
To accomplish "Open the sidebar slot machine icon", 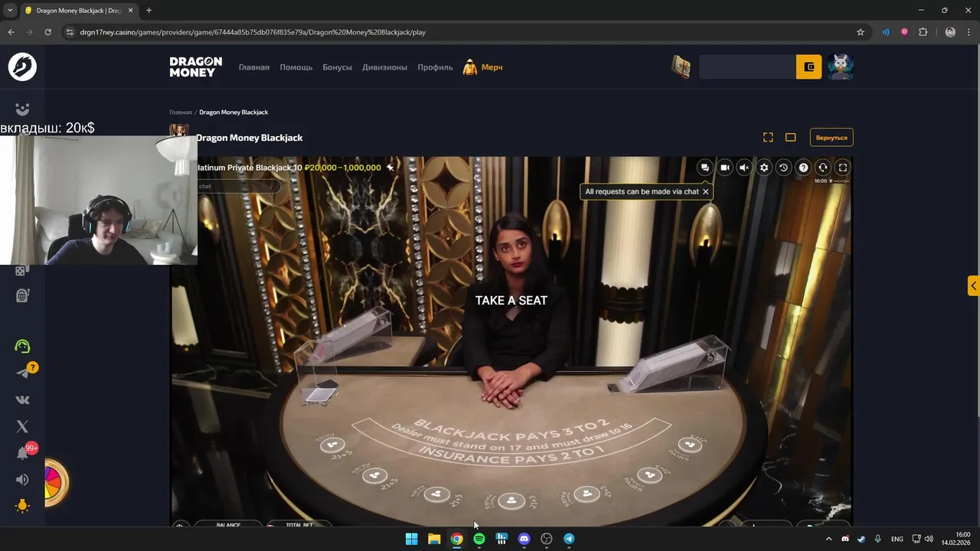I will coord(22,295).
